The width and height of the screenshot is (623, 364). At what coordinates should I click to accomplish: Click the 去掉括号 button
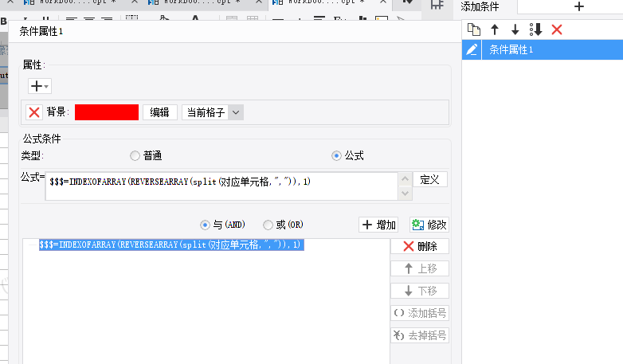click(x=420, y=335)
